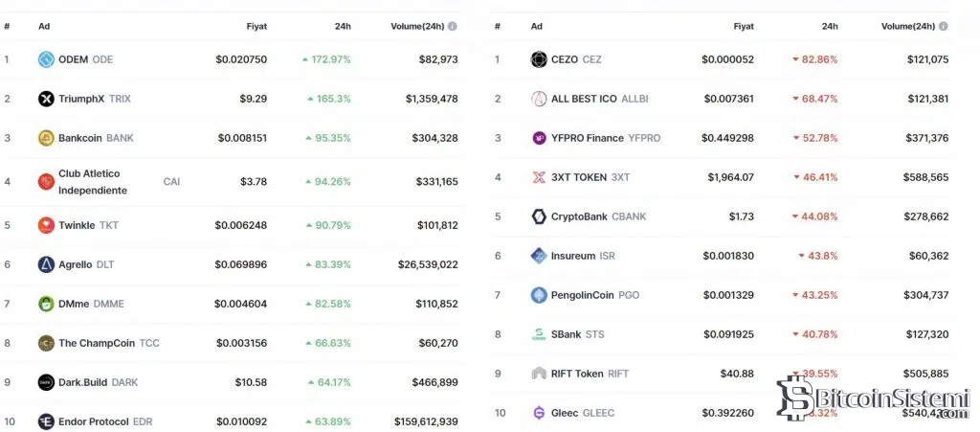
Task: Click the CryptoBank hexagon logo icon
Action: tap(538, 216)
